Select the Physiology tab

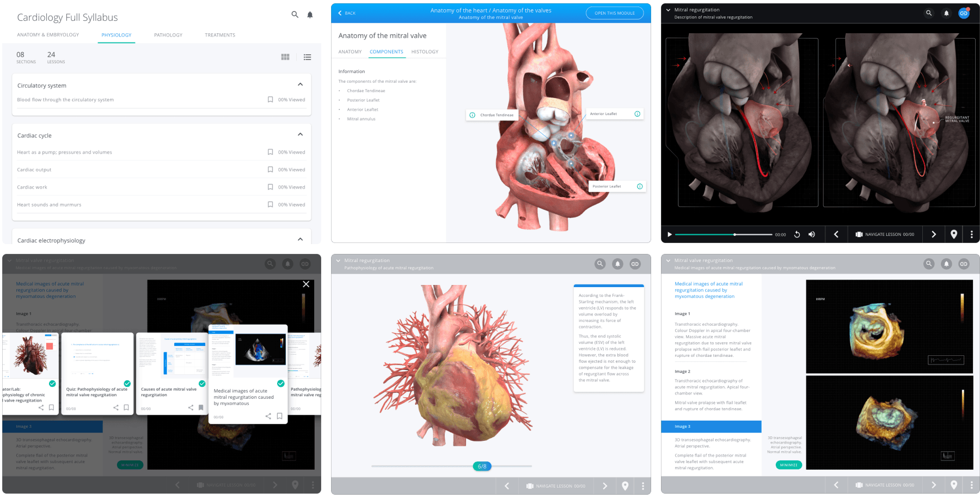click(x=117, y=35)
